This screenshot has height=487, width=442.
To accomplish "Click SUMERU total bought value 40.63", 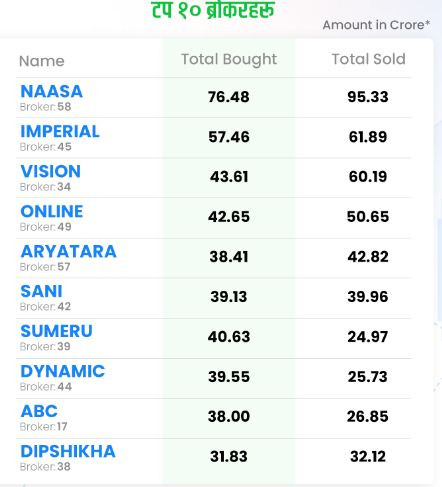I will [229, 337].
